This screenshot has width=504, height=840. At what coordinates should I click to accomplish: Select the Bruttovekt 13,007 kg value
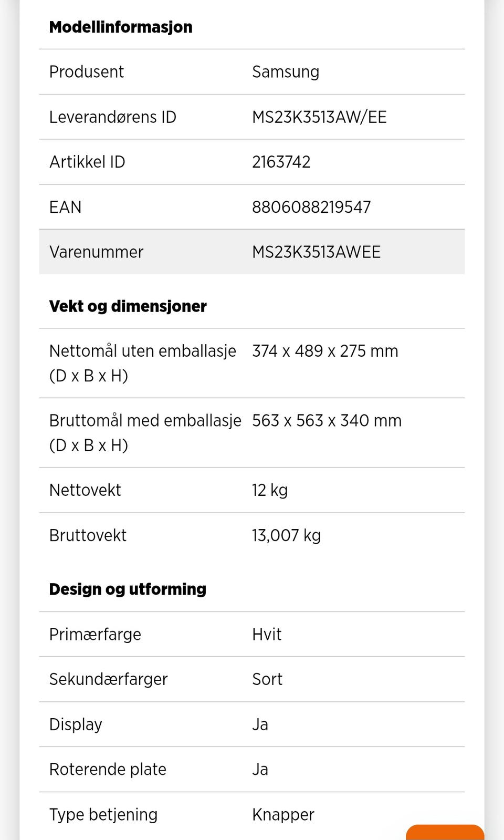pyautogui.click(x=286, y=535)
